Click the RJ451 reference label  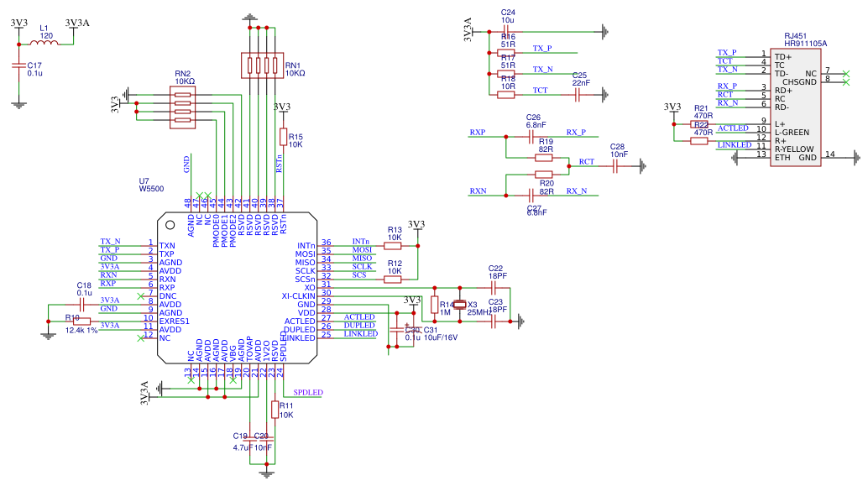coord(796,36)
